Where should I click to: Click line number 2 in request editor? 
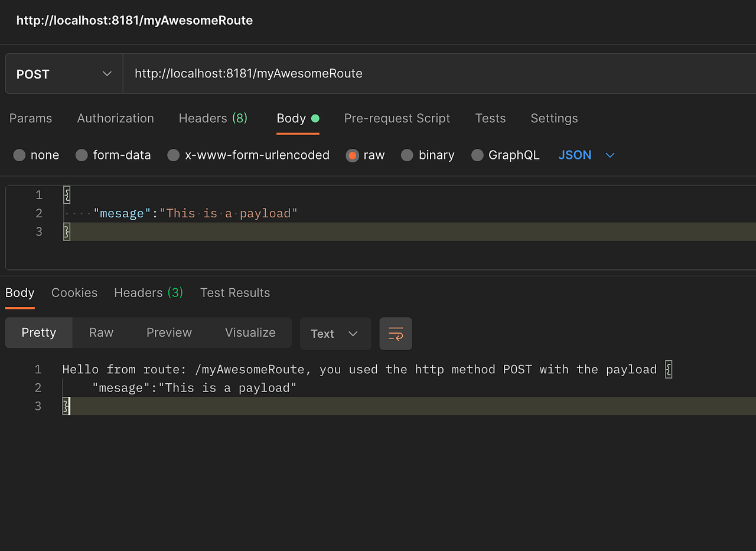coord(39,213)
